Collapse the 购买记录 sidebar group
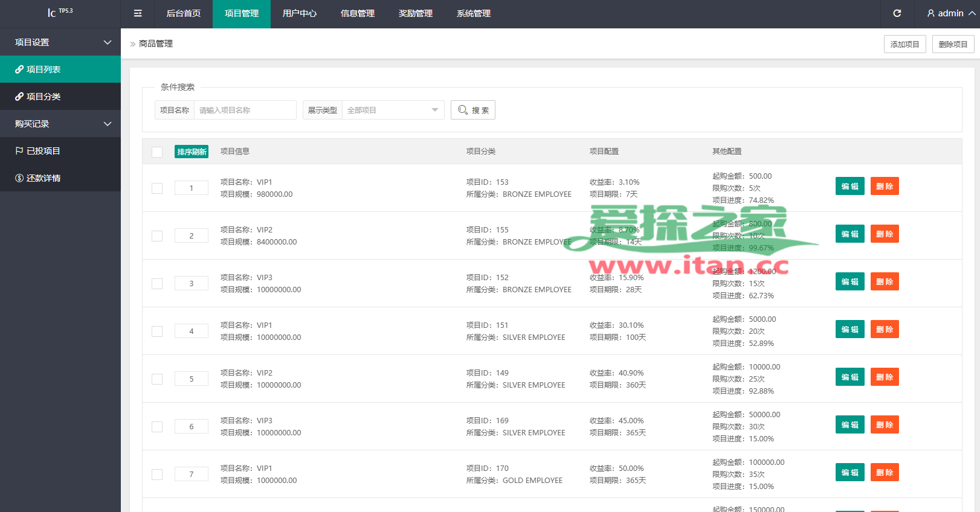Screen dimensions: 980x512 tap(60, 124)
